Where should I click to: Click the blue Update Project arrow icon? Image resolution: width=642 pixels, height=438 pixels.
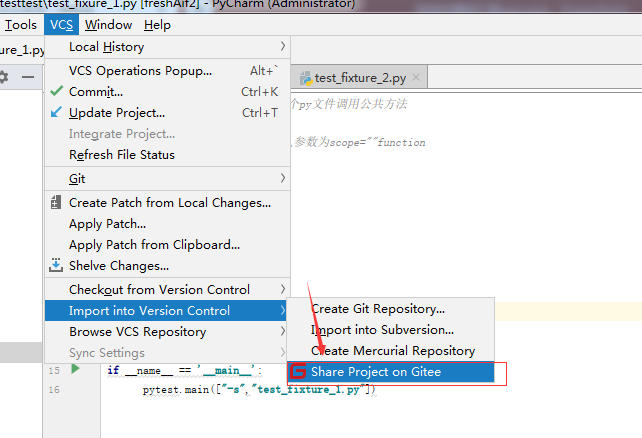(56, 112)
